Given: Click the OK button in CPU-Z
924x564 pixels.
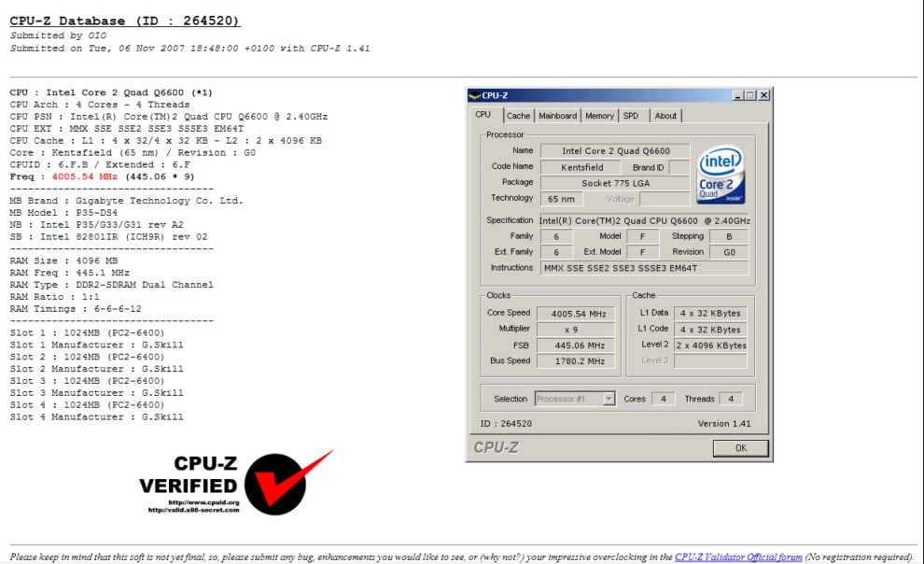Looking at the screenshot, I should coord(741,448).
